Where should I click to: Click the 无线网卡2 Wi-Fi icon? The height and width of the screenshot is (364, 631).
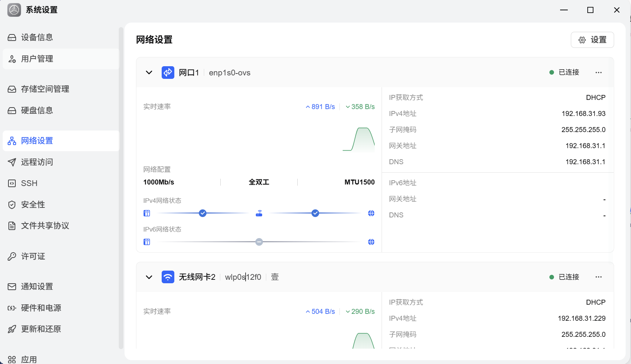(x=168, y=277)
